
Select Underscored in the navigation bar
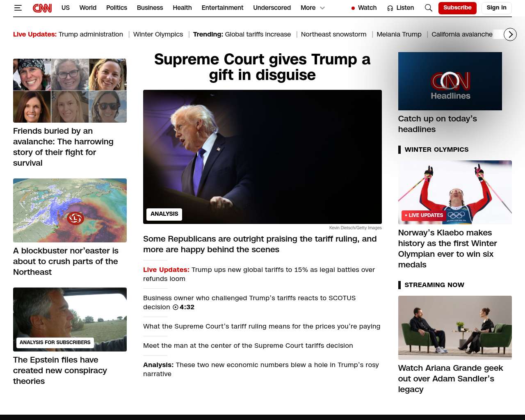(272, 8)
